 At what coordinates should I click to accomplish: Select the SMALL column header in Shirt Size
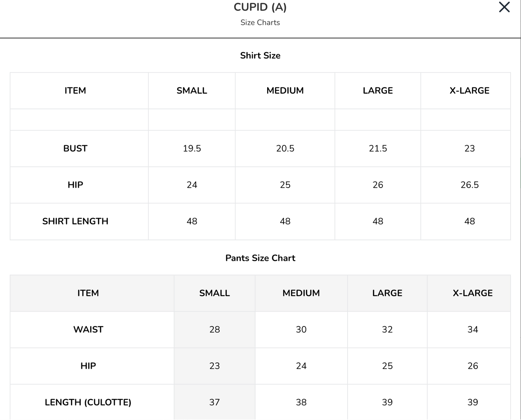pos(192,90)
